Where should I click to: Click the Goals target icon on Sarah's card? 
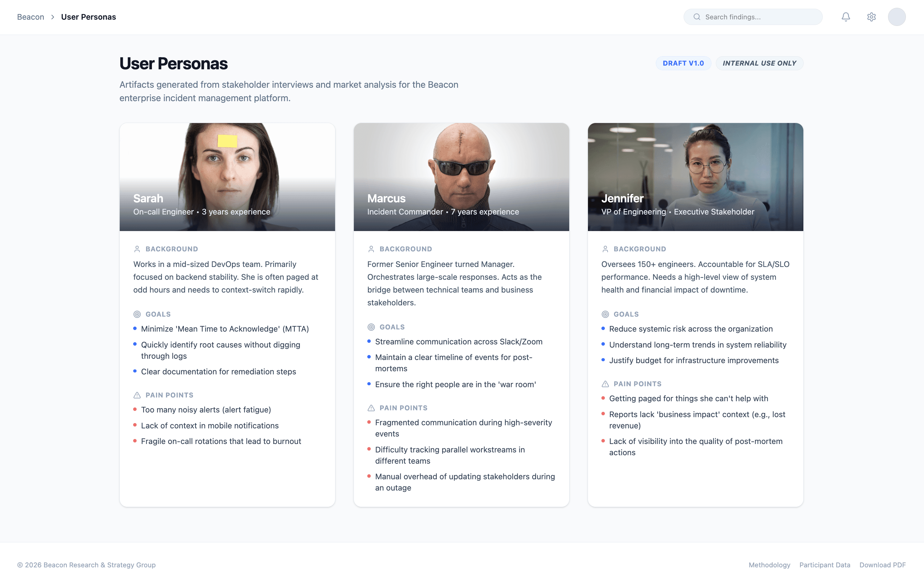(136, 314)
